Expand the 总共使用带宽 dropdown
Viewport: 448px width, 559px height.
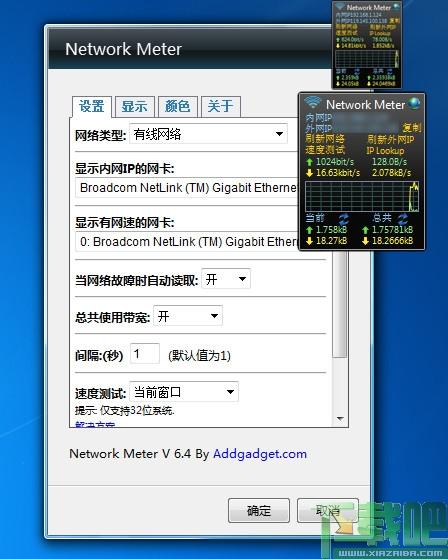[188, 316]
